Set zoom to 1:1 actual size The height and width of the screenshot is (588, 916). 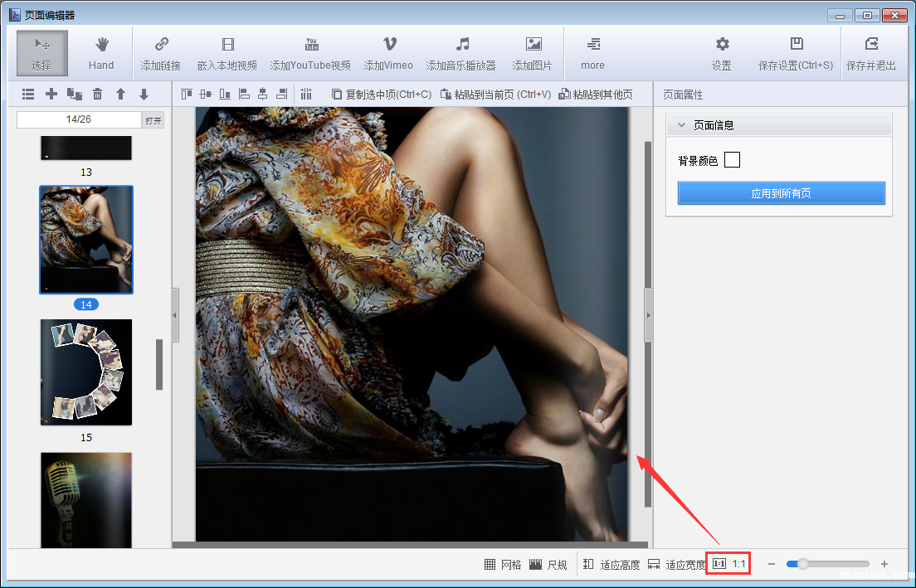click(728, 564)
